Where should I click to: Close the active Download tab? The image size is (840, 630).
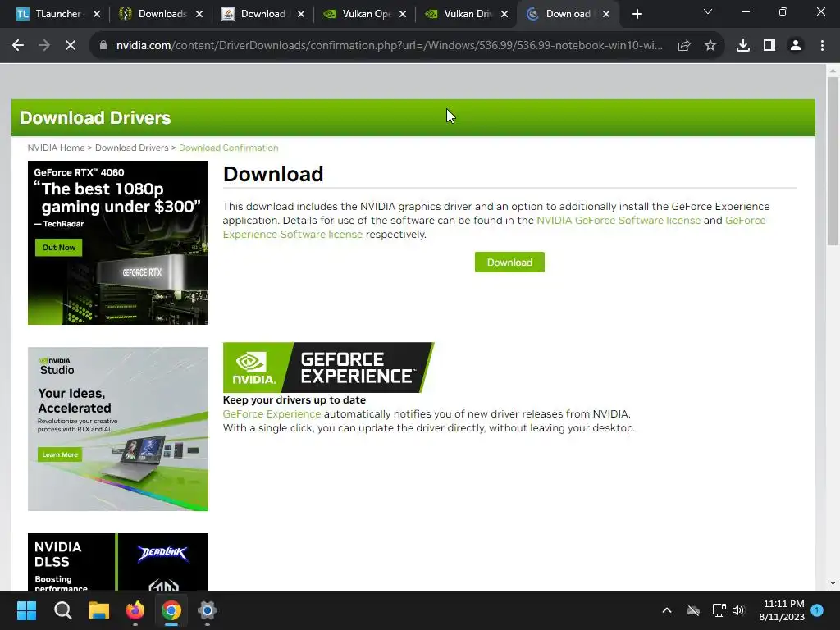(606, 15)
